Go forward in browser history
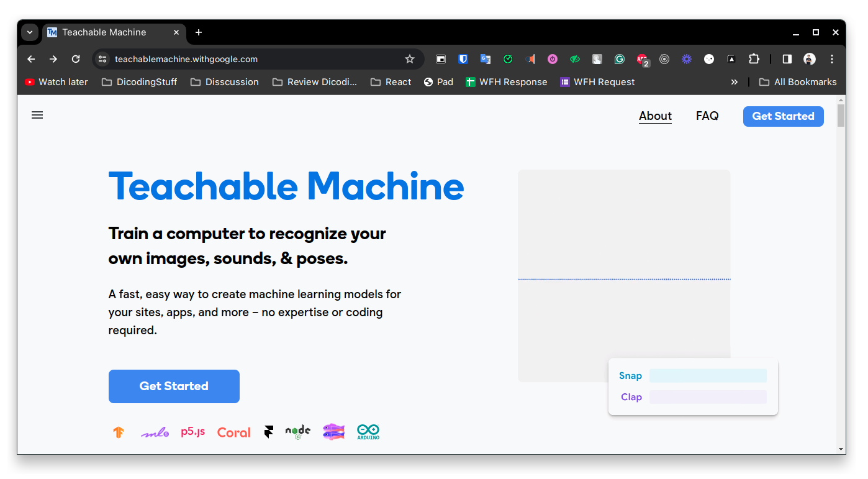868x479 pixels. [x=53, y=59]
